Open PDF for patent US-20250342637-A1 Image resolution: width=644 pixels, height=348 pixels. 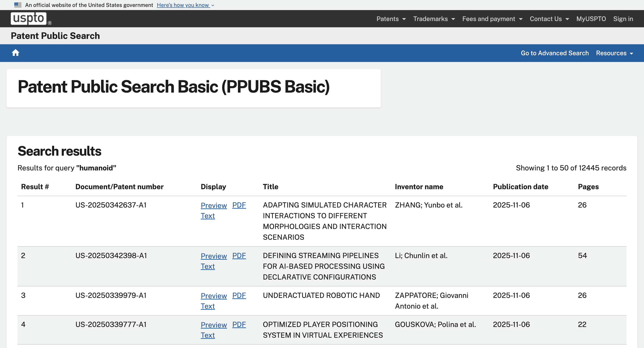tap(239, 205)
